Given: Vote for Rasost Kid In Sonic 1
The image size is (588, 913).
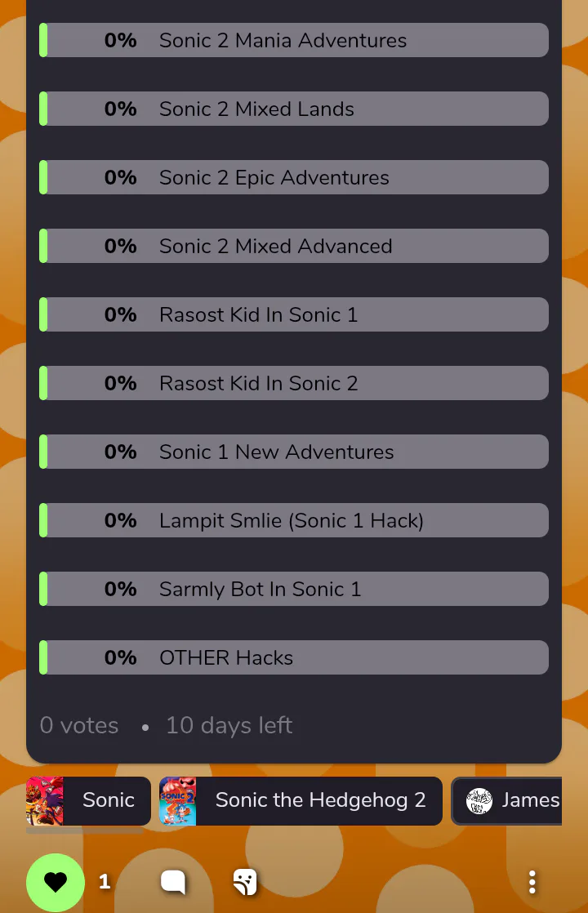Looking at the screenshot, I should pyautogui.click(x=294, y=315).
